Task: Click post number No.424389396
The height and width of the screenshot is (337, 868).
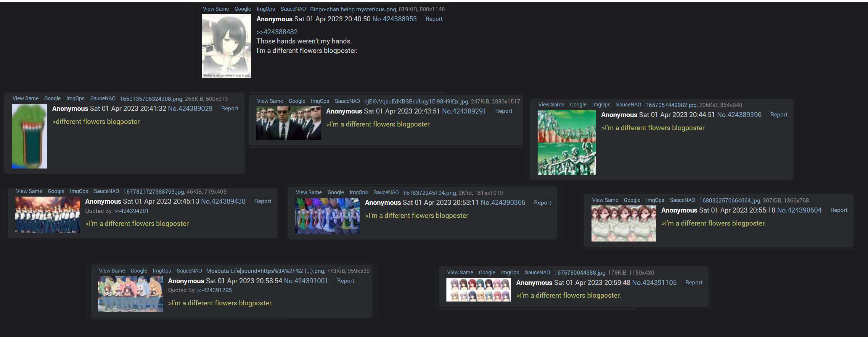Action: pyautogui.click(x=739, y=115)
